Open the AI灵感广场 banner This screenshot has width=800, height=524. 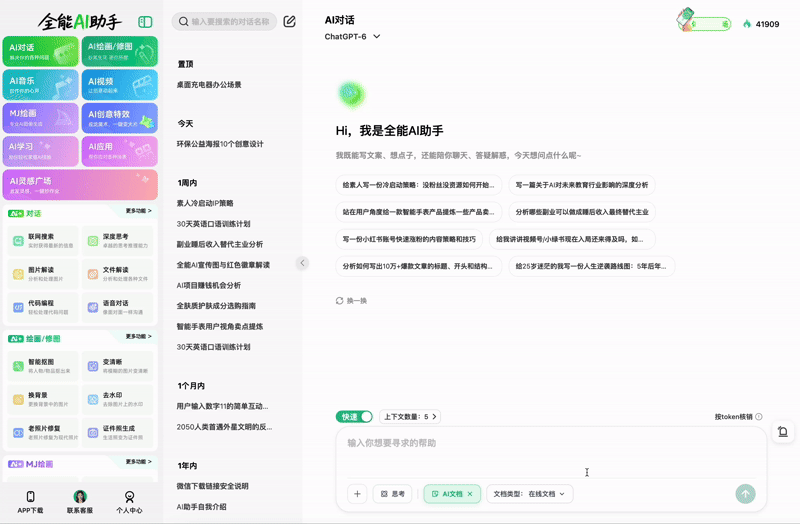(x=80, y=185)
